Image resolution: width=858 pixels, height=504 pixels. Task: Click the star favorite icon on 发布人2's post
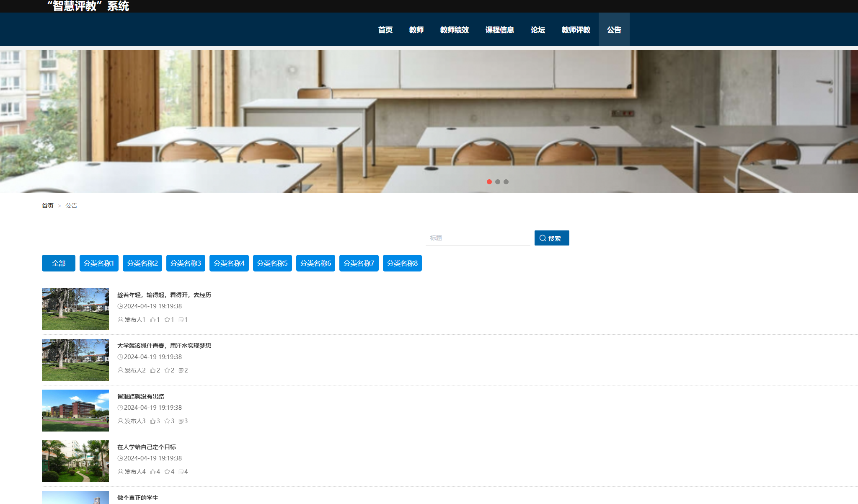(167, 370)
